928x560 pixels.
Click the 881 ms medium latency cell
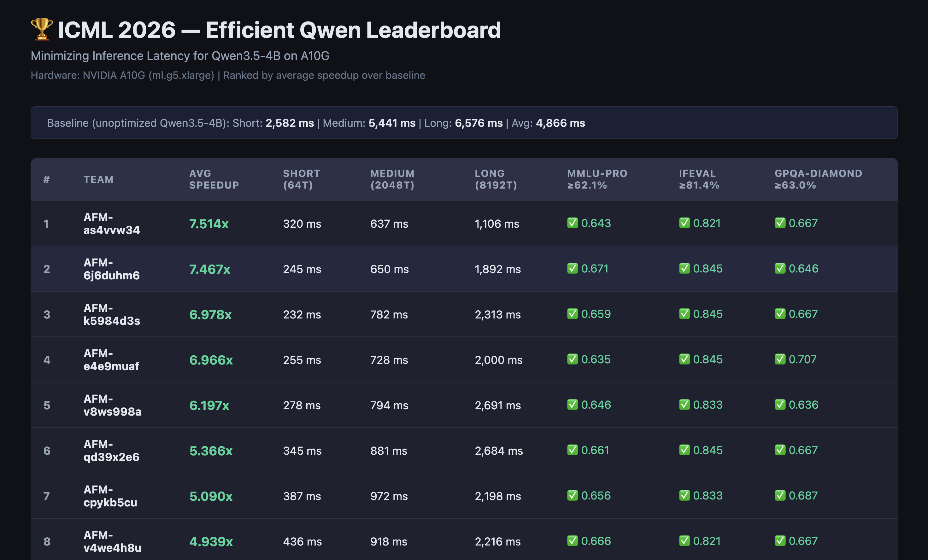(x=389, y=451)
